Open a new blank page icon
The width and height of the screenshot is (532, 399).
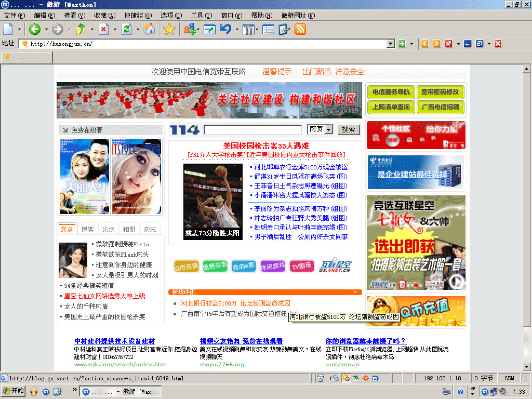[7, 30]
